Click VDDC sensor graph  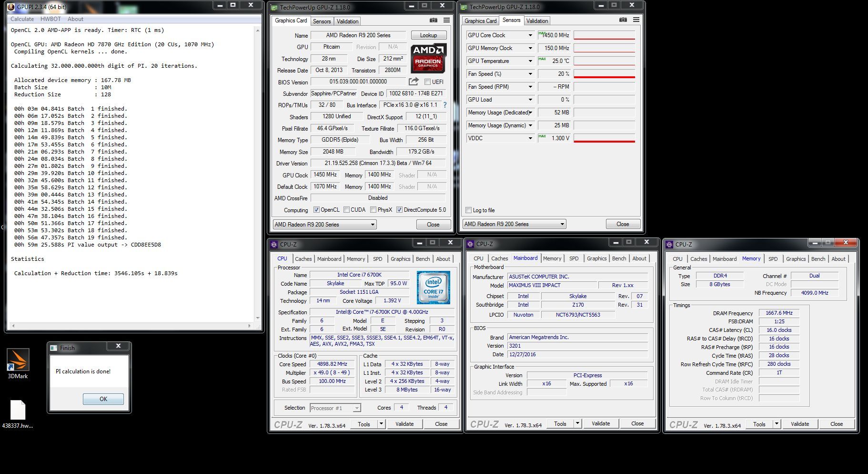tap(604, 138)
